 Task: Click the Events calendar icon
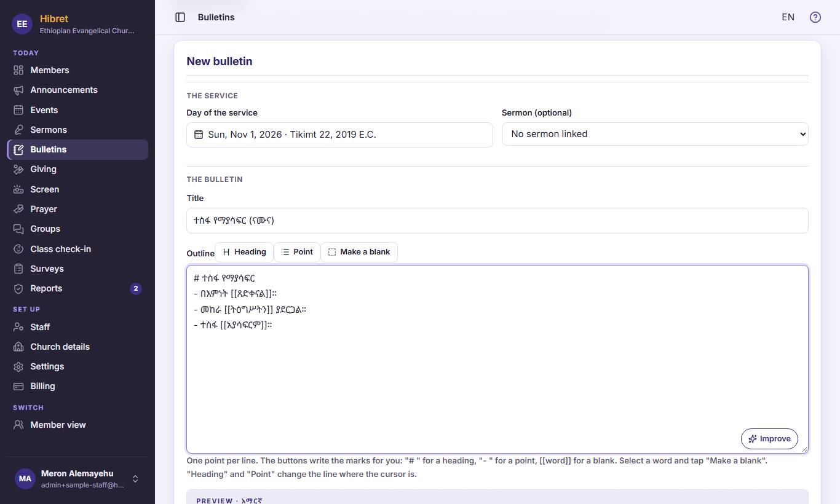coord(18,110)
